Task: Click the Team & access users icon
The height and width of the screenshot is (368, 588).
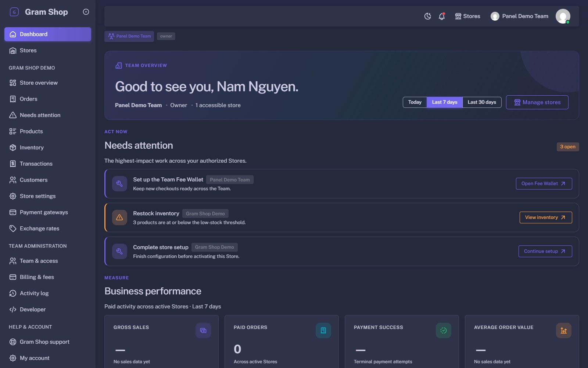Action: click(13, 261)
